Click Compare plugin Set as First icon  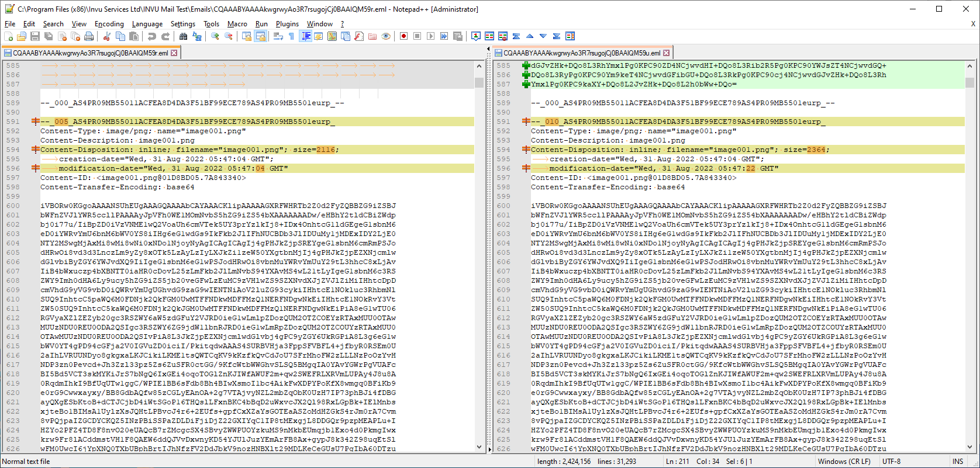point(476,36)
